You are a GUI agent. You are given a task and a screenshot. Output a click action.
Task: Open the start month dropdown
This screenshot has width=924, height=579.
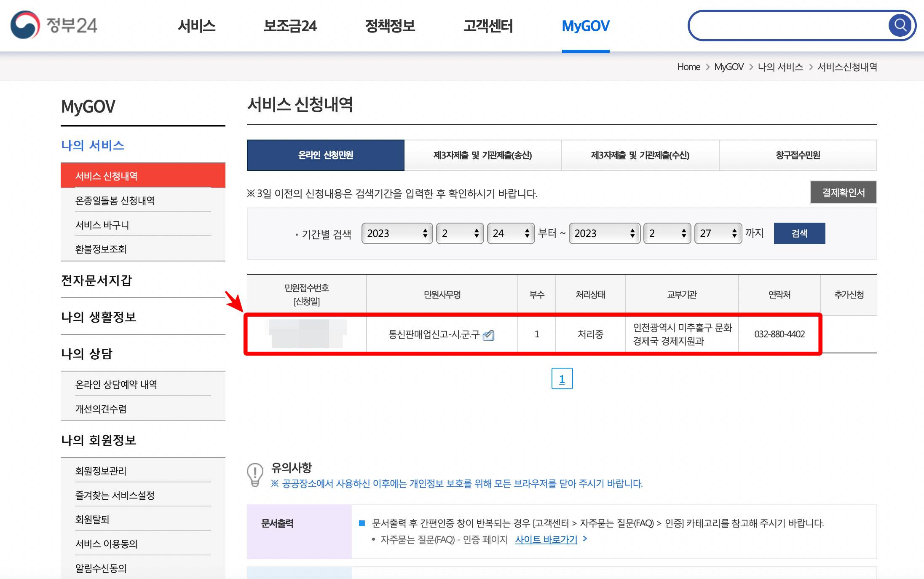459,233
